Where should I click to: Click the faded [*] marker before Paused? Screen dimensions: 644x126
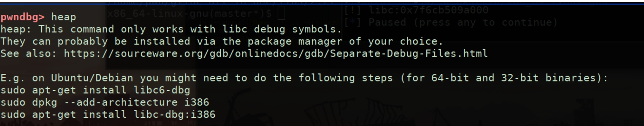tap(353, 22)
